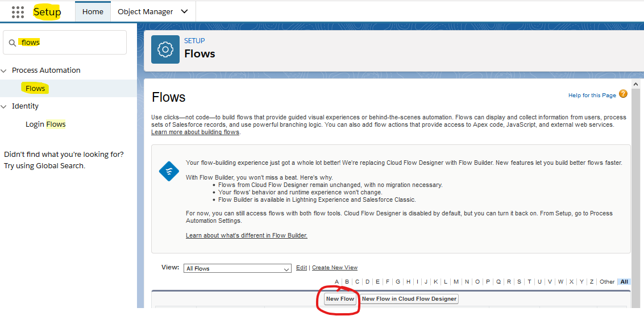Click the New Flow button
Viewport: 644px width, 316px height.
(x=340, y=299)
